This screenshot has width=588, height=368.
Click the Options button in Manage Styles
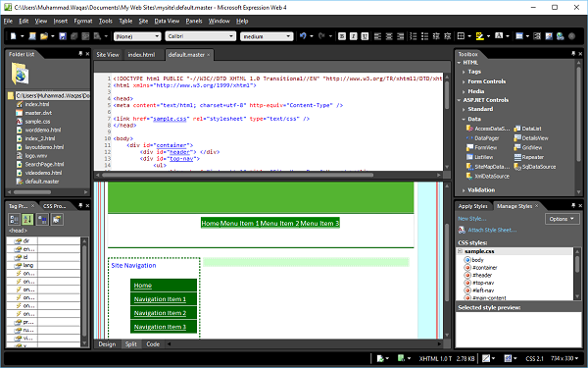point(562,219)
